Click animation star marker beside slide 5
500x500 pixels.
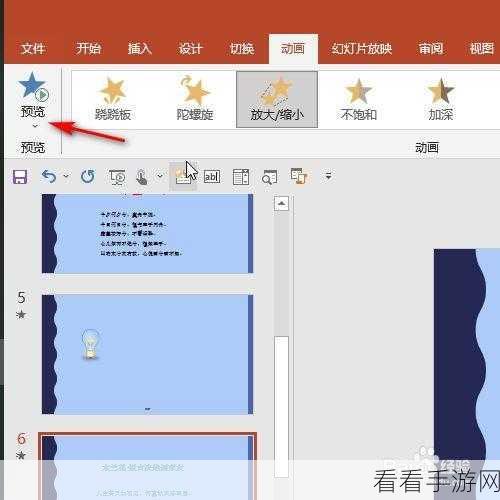pos(21,314)
